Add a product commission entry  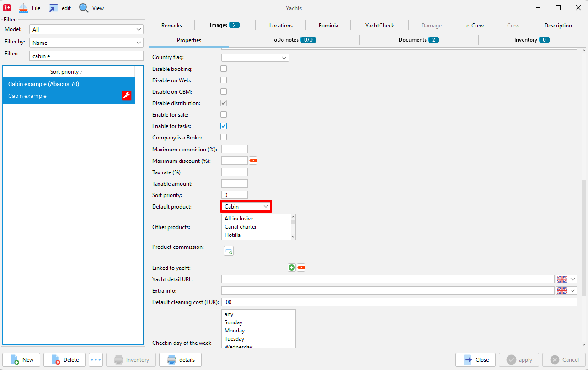click(x=229, y=251)
